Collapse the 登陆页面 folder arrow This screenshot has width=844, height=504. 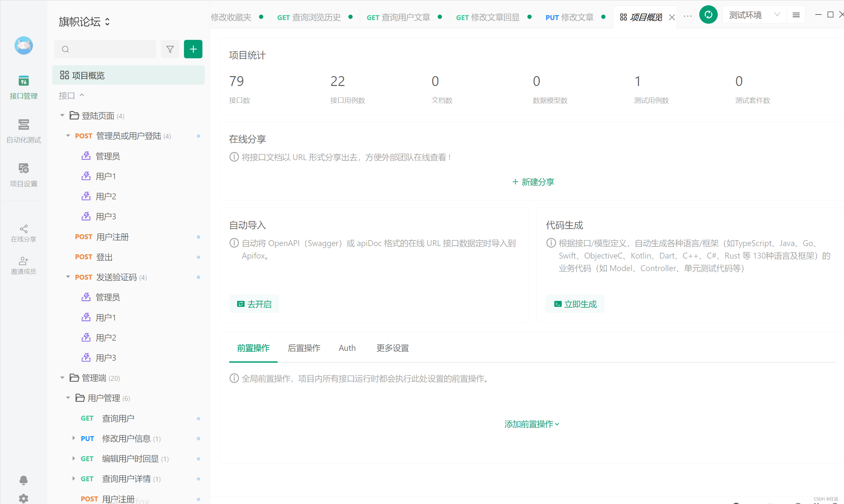click(62, 116)
